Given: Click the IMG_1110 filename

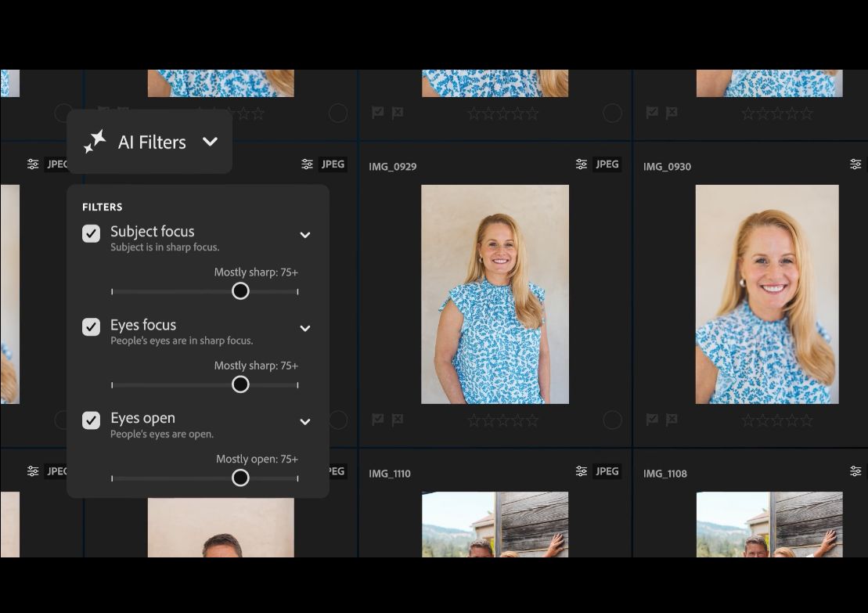Looking at the screenshot, I should (390, 474).
